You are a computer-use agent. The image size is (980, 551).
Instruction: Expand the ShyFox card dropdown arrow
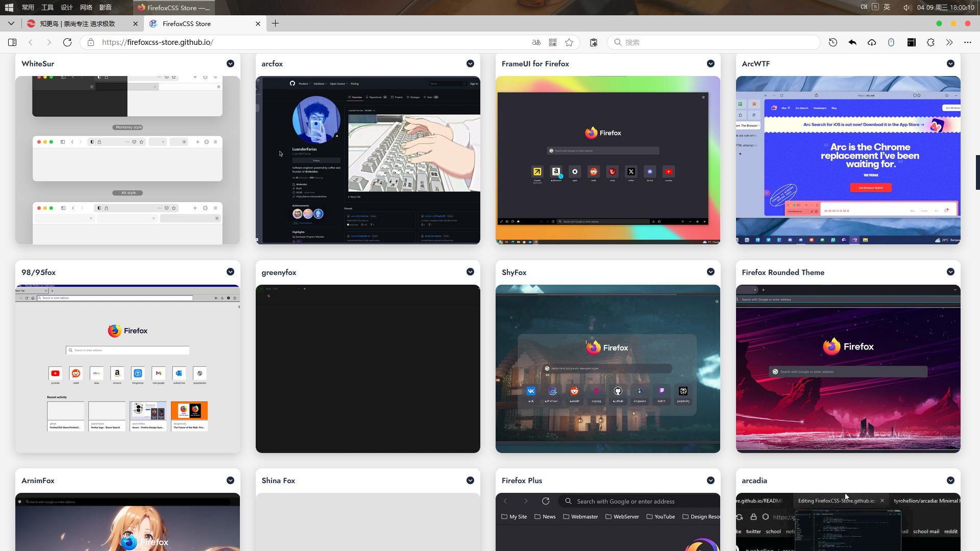[710, 272]
